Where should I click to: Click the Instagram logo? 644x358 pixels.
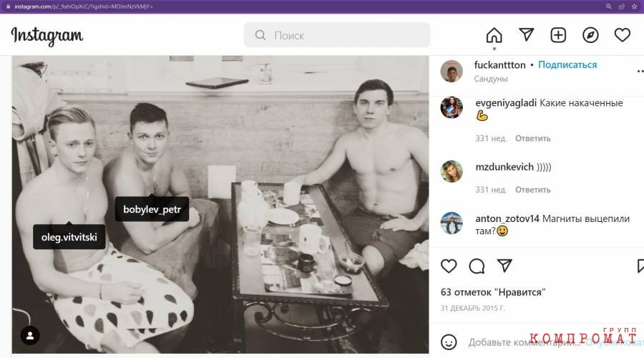(47, 37)
